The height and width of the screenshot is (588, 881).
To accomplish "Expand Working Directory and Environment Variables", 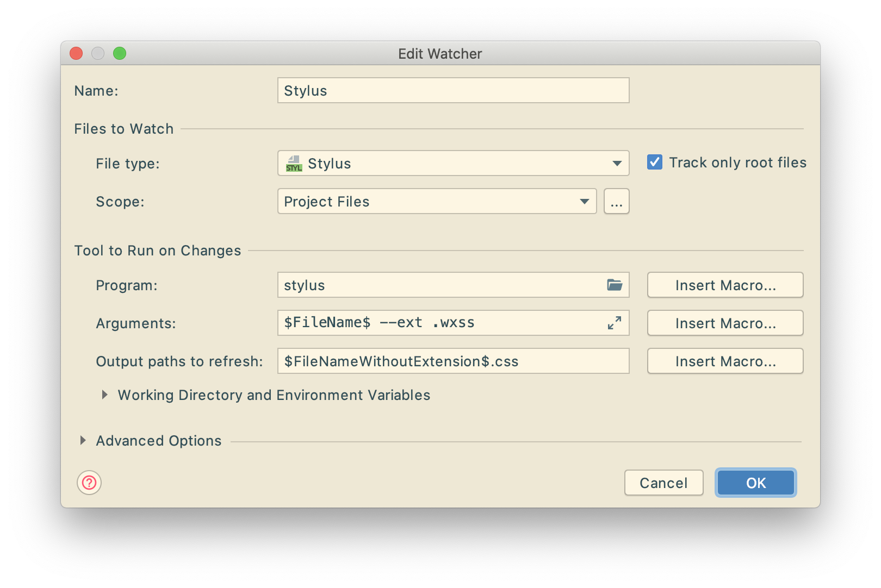I will (105, 395).
